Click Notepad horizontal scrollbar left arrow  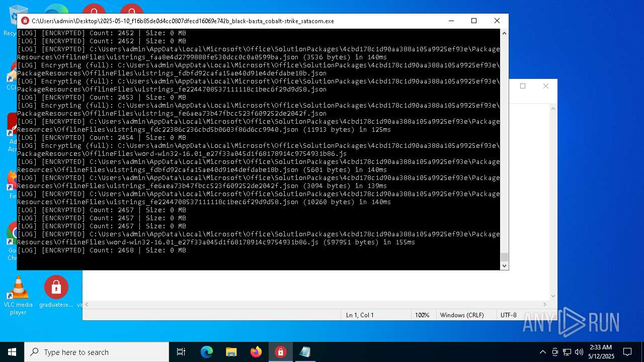(x=87, y=304)
